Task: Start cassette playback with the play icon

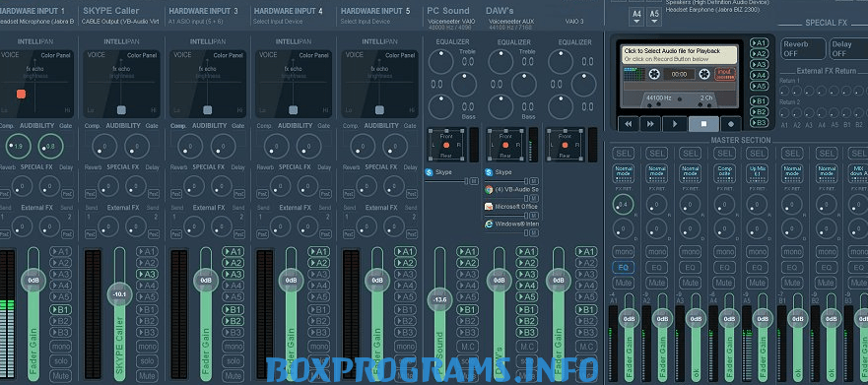Action: 675,124
